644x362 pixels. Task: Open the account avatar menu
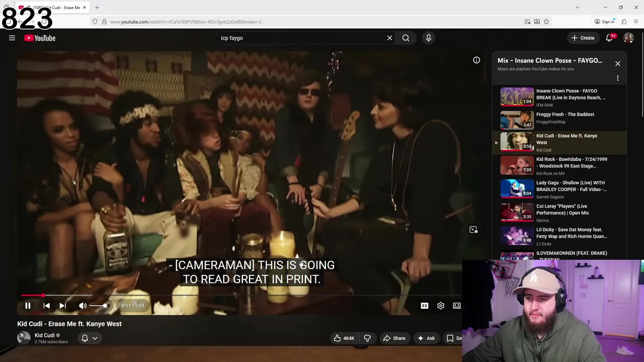pyautogui.click(x=628, y=38)
